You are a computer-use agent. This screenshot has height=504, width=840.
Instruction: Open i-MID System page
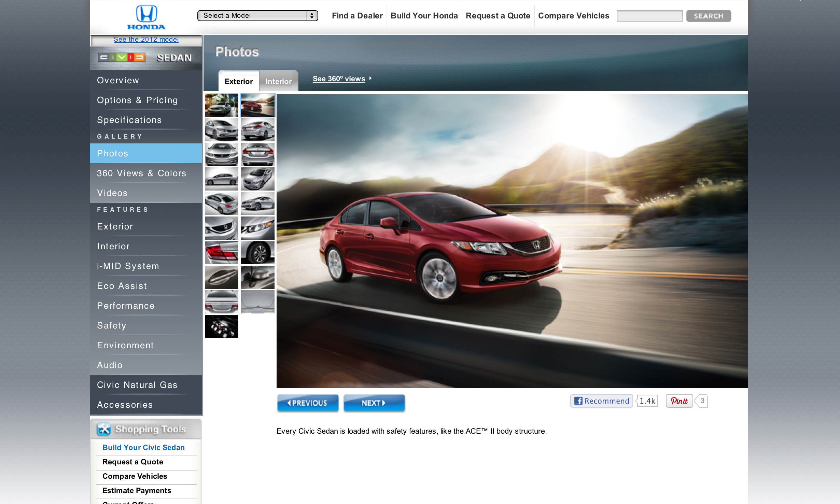[x=146, y=266]
